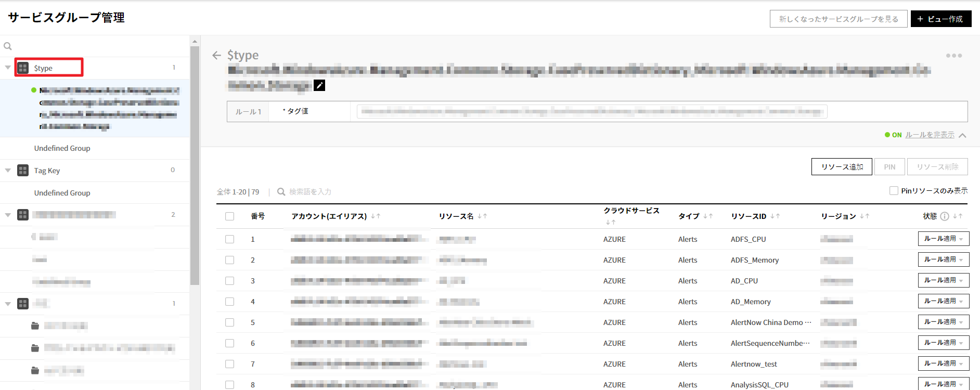The image size is (980, 390).
Task: Click the back arrow next to $type
Action: [216, 55]
